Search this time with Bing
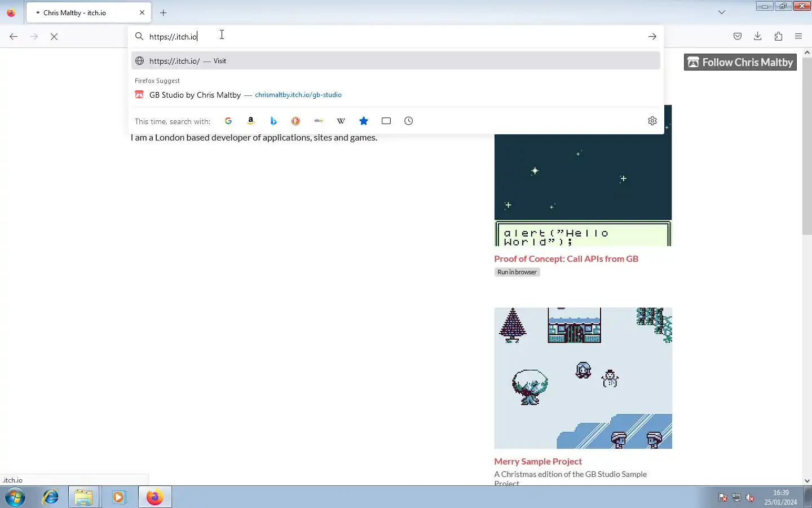This screenshot has height=508, width=812. pyautogui.click(x=273, y=121)
